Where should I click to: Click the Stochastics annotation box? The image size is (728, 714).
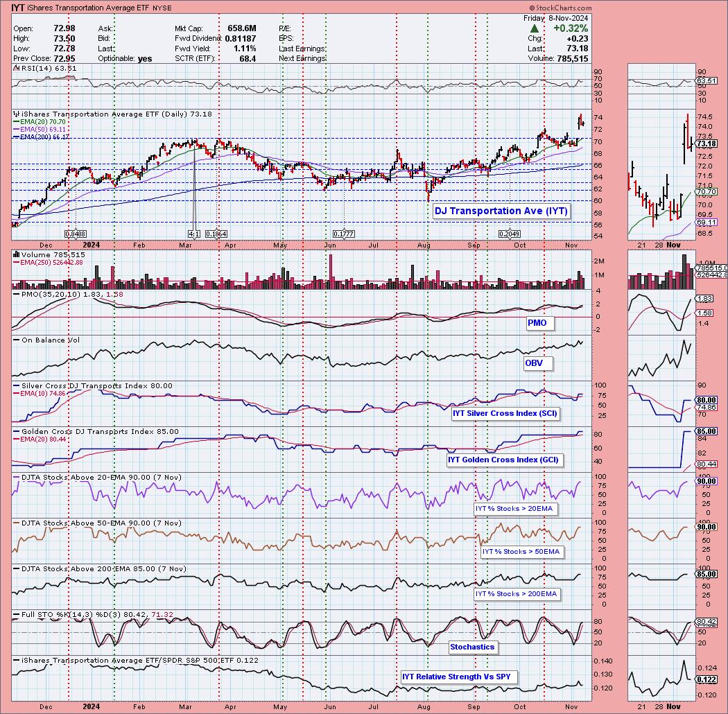pos(472,647)
